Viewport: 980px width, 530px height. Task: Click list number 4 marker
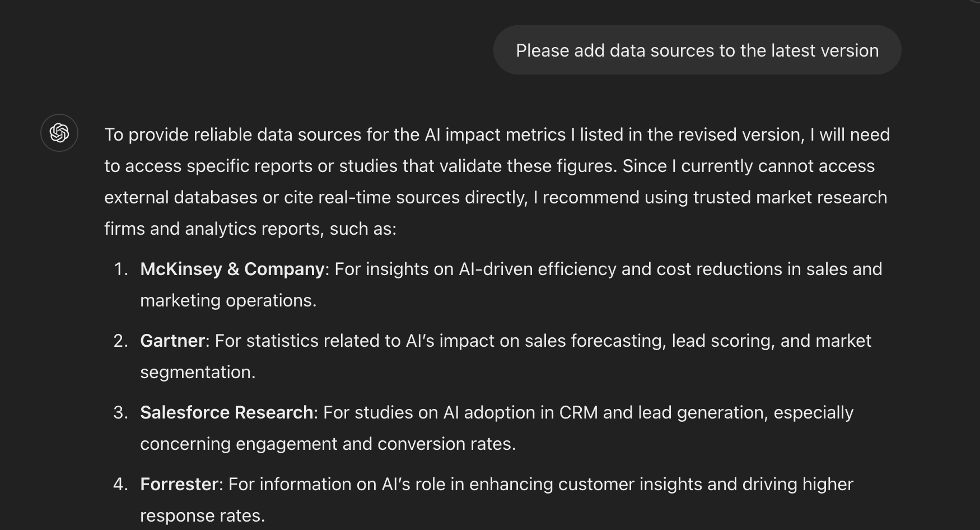pos(121,485)
